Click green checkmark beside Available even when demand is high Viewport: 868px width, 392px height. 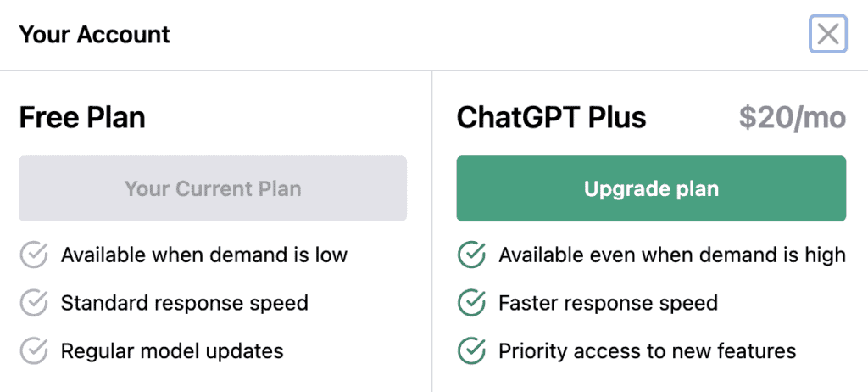coord(471,255)
